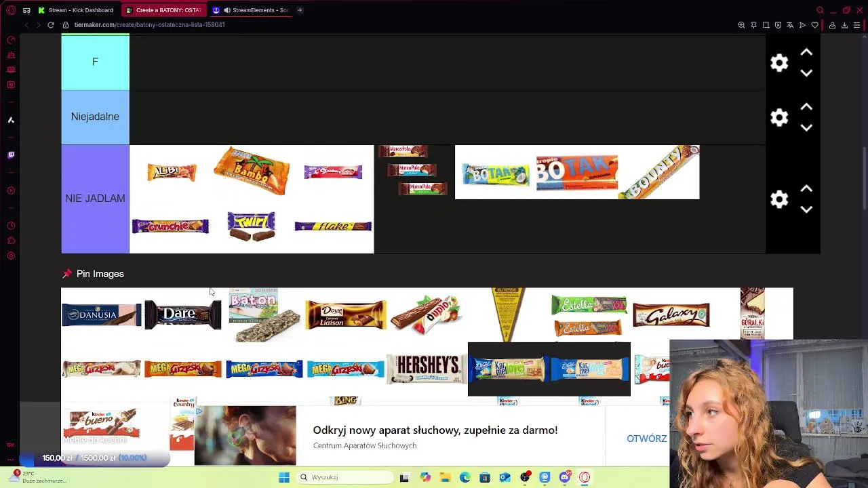Screen dimensions: 868x488
Task: Move the F tier row down
Action: pos(806,73)
